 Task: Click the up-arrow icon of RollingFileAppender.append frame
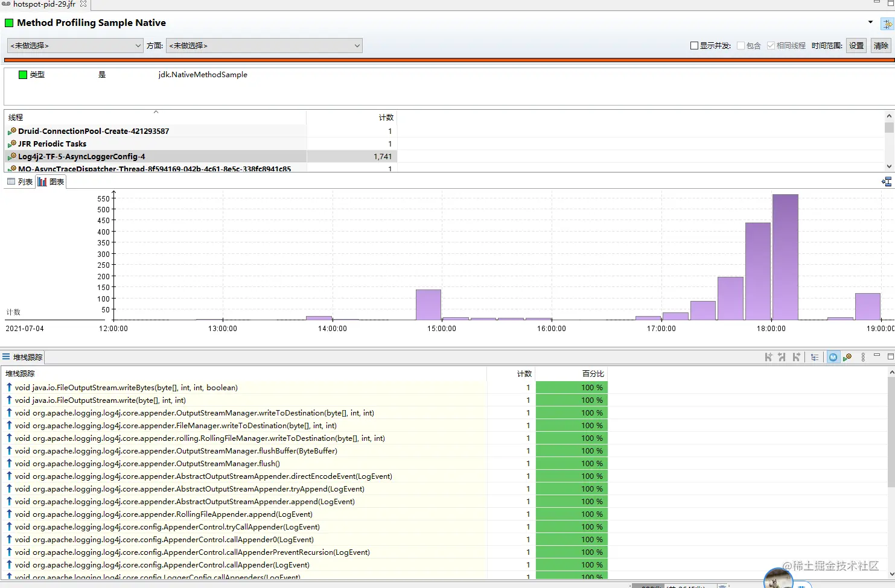coord(9,514)
